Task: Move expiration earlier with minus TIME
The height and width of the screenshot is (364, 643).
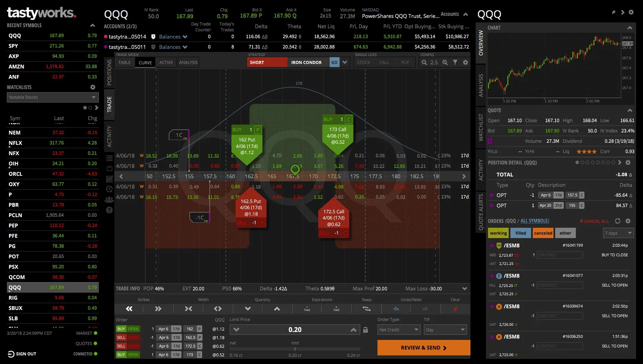Action: (x=307, y=309)
